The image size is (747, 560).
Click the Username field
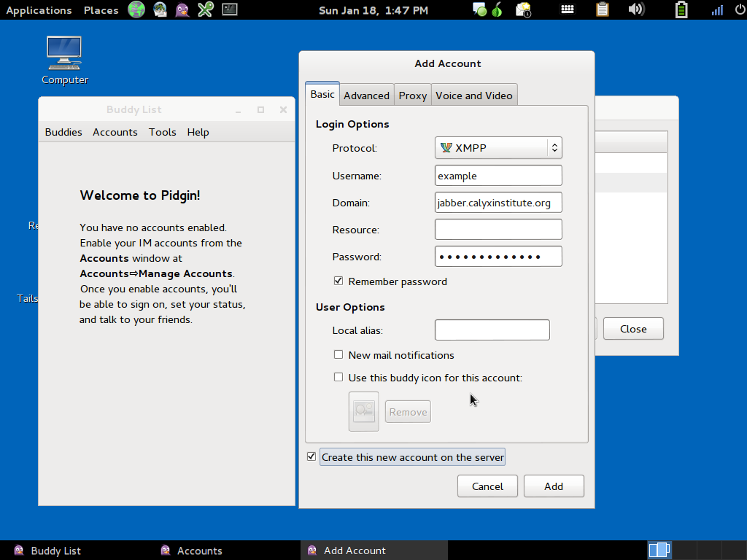point(498,176)
